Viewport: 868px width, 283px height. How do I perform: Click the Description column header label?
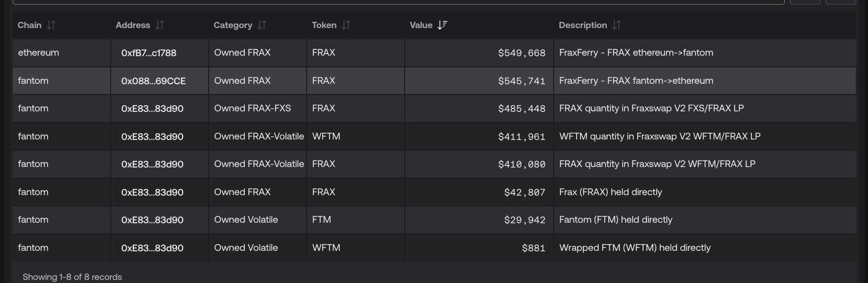click(x=582, y=25)
